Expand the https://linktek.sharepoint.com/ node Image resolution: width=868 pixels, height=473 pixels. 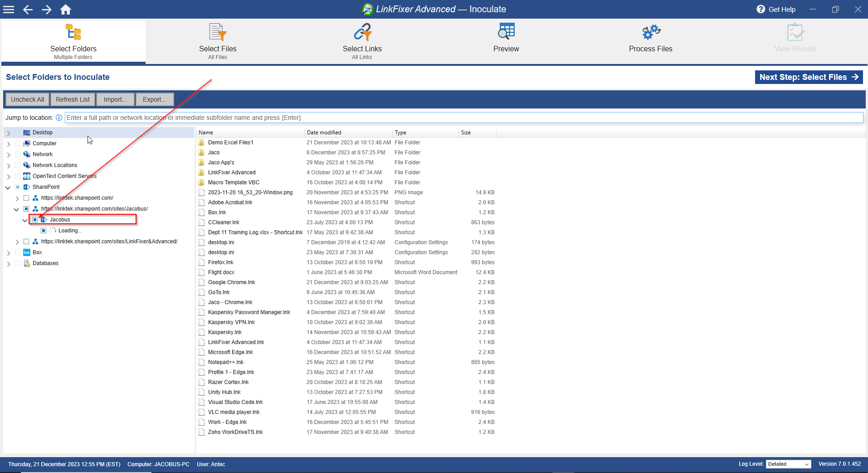(x=17, y=198)
